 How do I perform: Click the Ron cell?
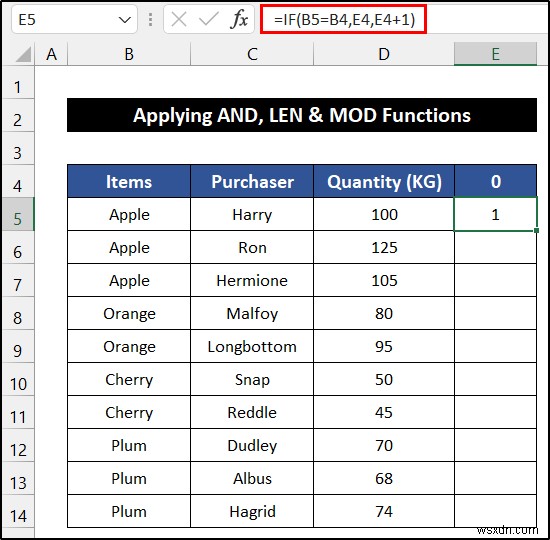coord(252,247)
